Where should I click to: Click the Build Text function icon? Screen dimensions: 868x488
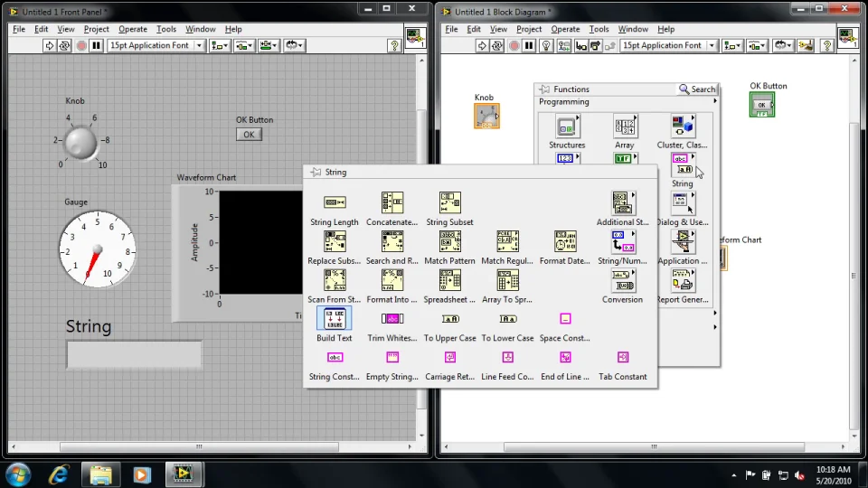coord(334,318)
